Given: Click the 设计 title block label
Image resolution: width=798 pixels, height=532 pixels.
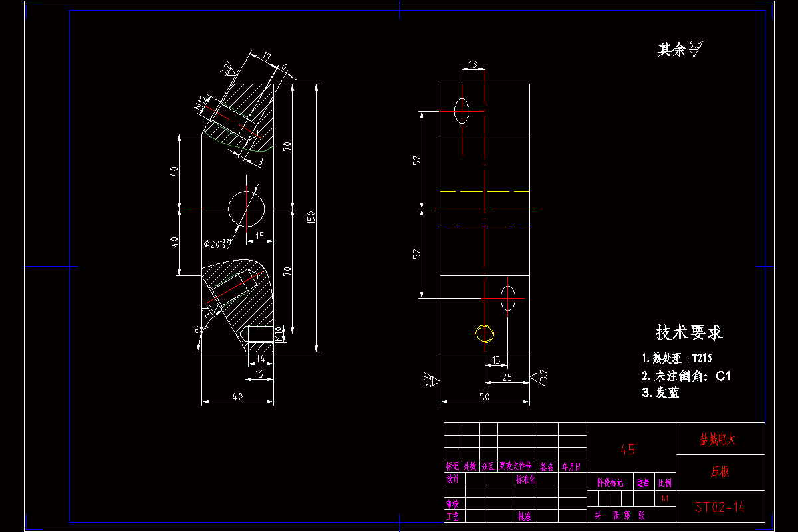Looking at the screenshot, I should (x=452, y=479).
